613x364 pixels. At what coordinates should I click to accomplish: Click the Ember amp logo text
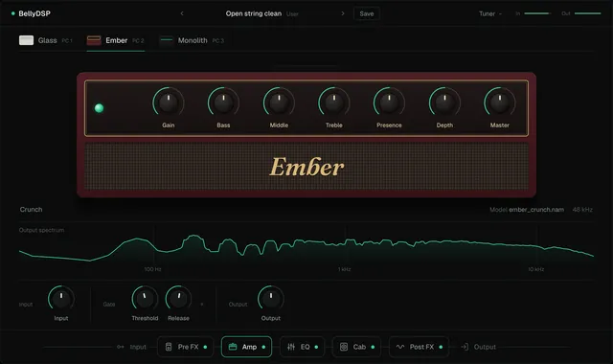click(306, 167)
